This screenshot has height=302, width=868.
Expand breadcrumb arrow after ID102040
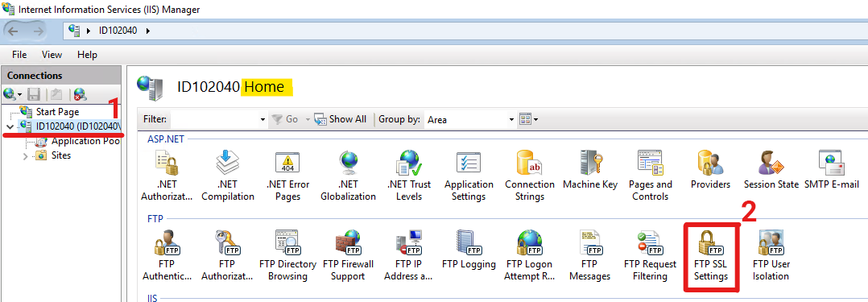(x=148, y=31)
